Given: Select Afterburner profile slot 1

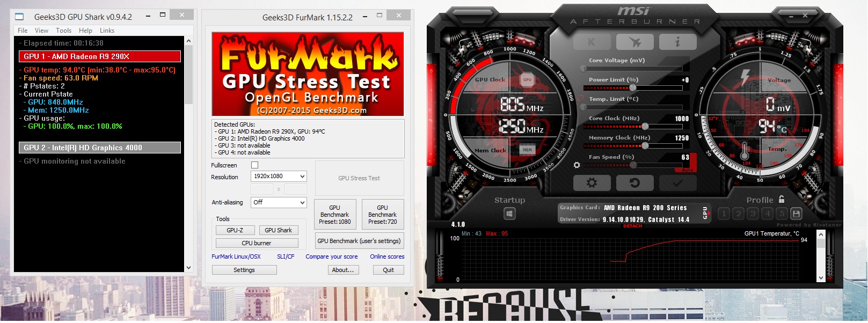Looking at the screenshot, I should point(724,214).
